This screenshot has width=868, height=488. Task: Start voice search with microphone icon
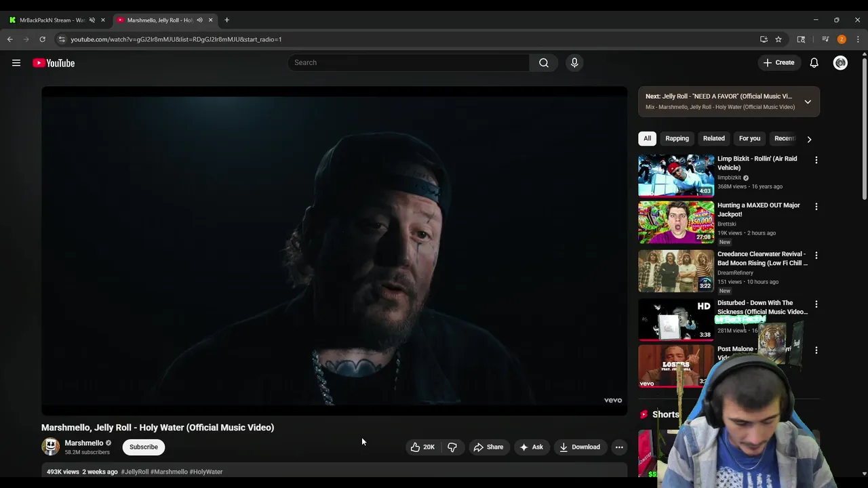574,62
